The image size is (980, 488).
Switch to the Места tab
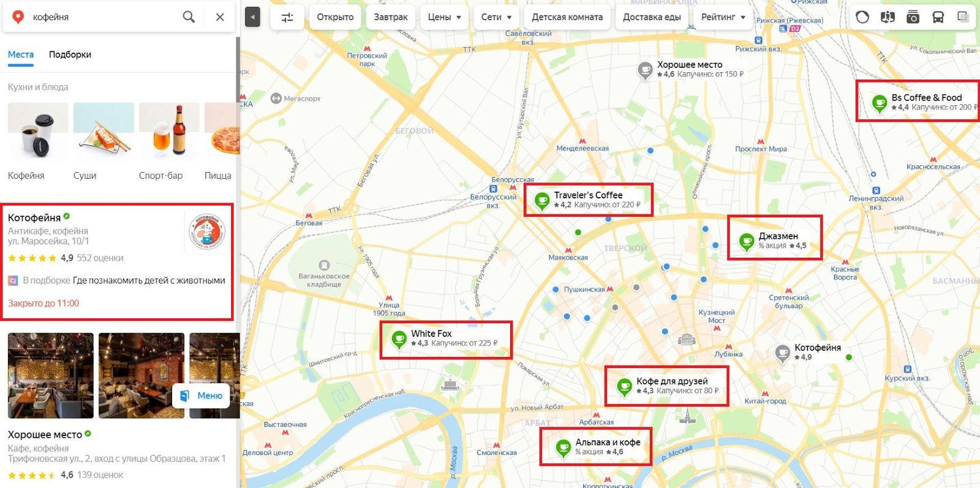click(x=21, y=54)
